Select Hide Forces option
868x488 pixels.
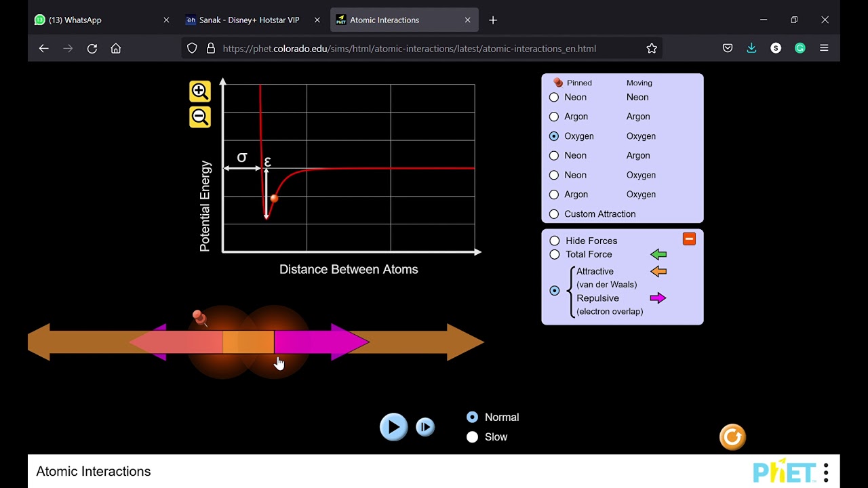[x=555, y=241]
